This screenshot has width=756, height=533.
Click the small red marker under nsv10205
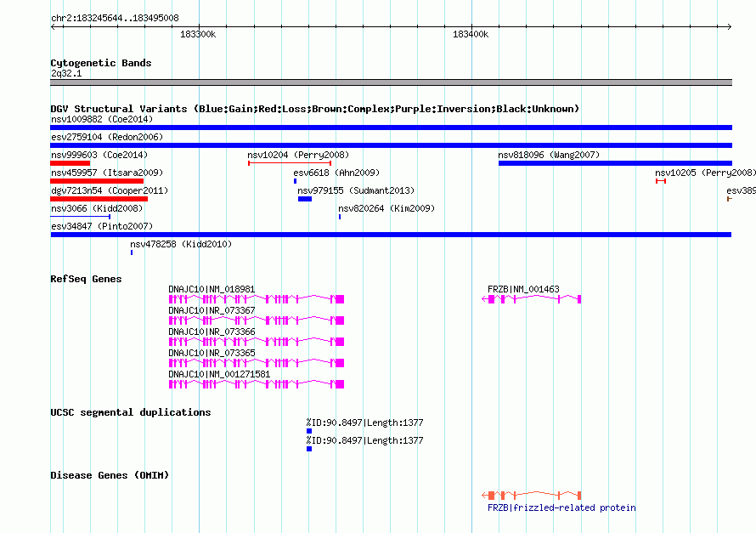tap(661, 181)
